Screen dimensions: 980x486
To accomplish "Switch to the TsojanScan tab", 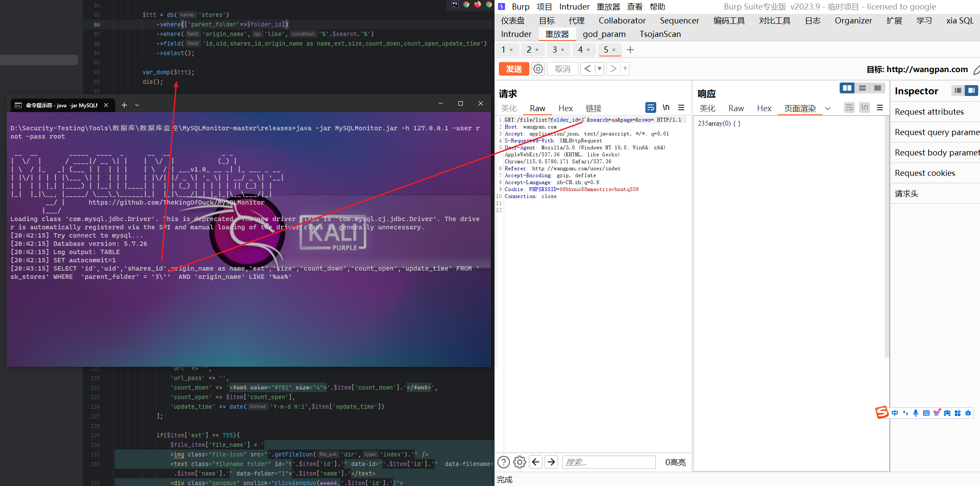I will (x=660, y=34).
